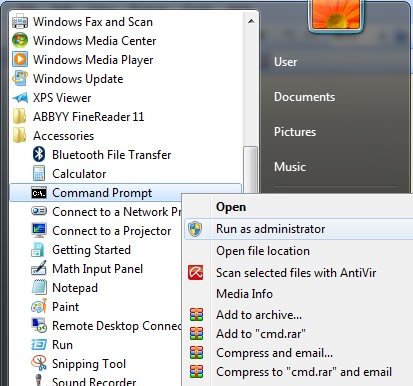Click the Connect to a Projector label
The image size is (413, 386).
[x=112, y=231]
